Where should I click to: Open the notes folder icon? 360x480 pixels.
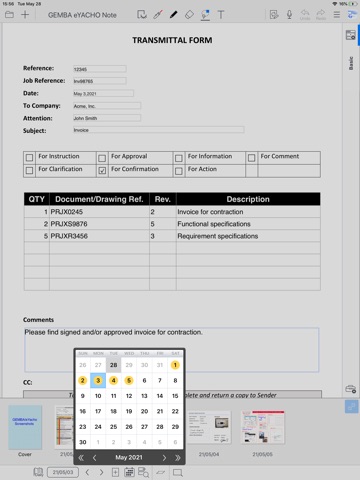tap(9, 15)
